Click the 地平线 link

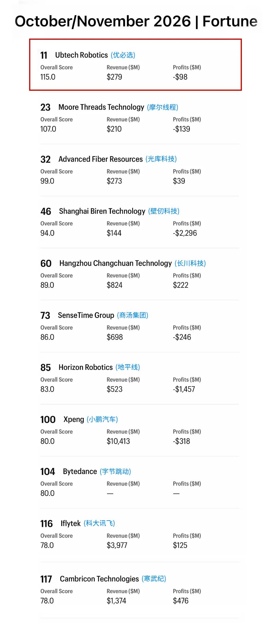point(128,367)
